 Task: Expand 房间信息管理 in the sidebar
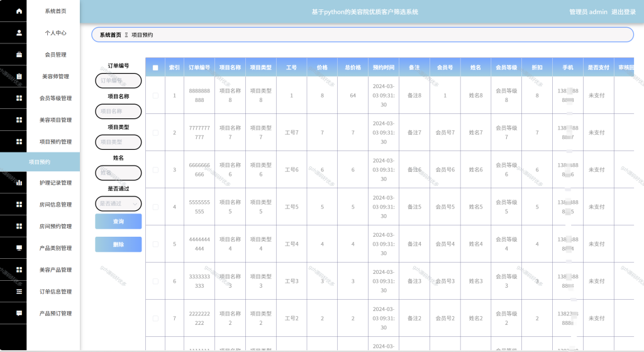coord(55,205)
